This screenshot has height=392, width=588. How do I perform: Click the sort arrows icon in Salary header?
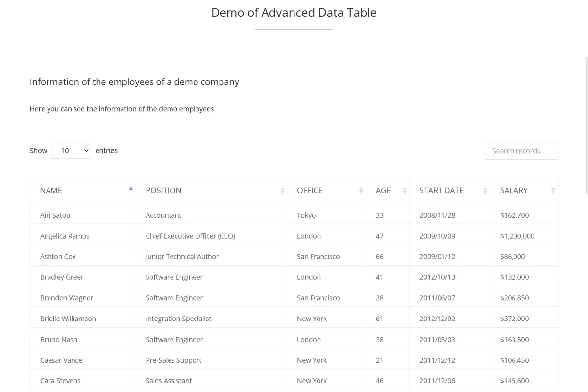[553, 190]
